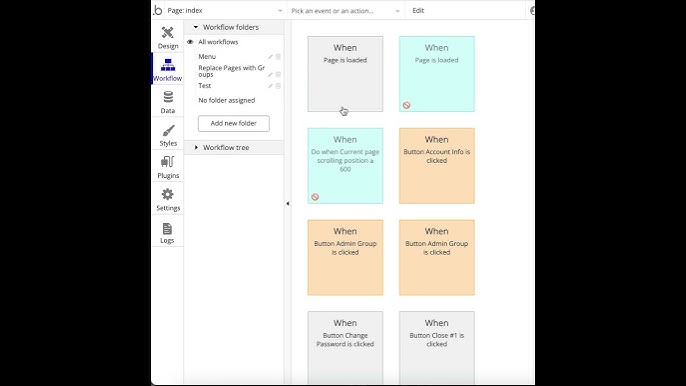Select the Replace Pages with Groups folder
The height and width of the screenshot is (386, 686).
pos(232,71)
